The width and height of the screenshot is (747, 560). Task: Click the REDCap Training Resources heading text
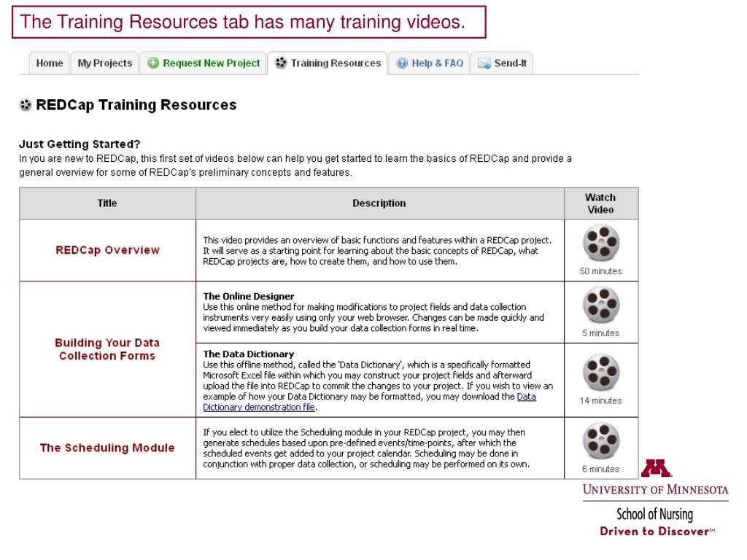click(136, 105)
